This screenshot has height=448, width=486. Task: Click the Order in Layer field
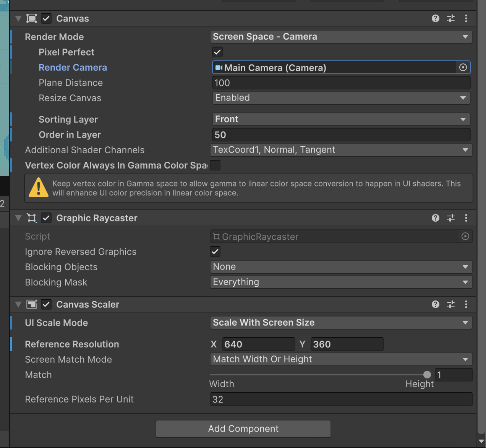click(x=341, y=135)
